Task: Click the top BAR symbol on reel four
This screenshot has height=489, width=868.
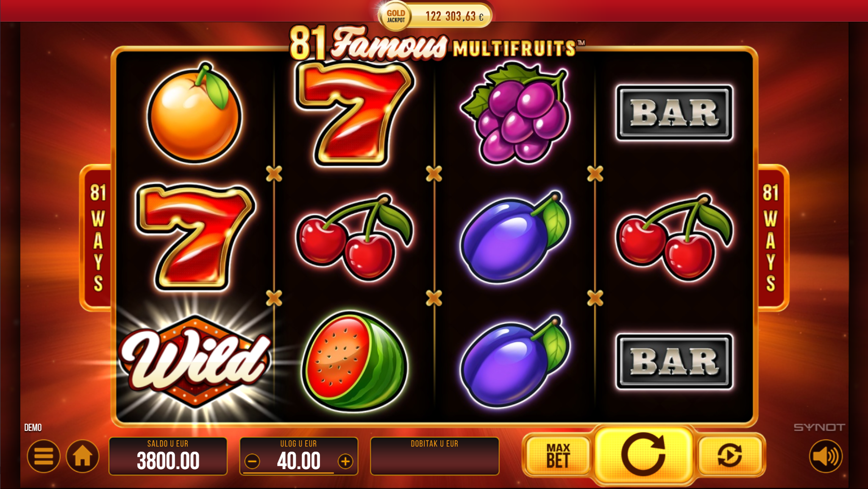Action: pyautogui.click(x=674, y=113)
